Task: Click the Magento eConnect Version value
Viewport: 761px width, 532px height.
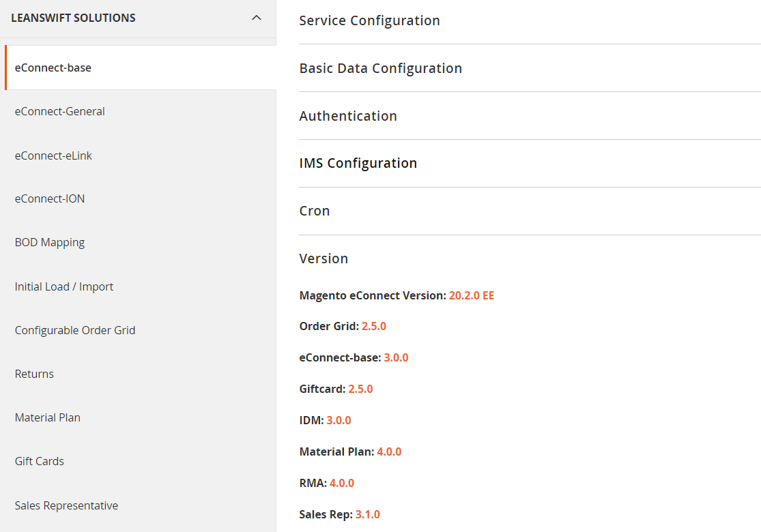Action: point(471,295)
